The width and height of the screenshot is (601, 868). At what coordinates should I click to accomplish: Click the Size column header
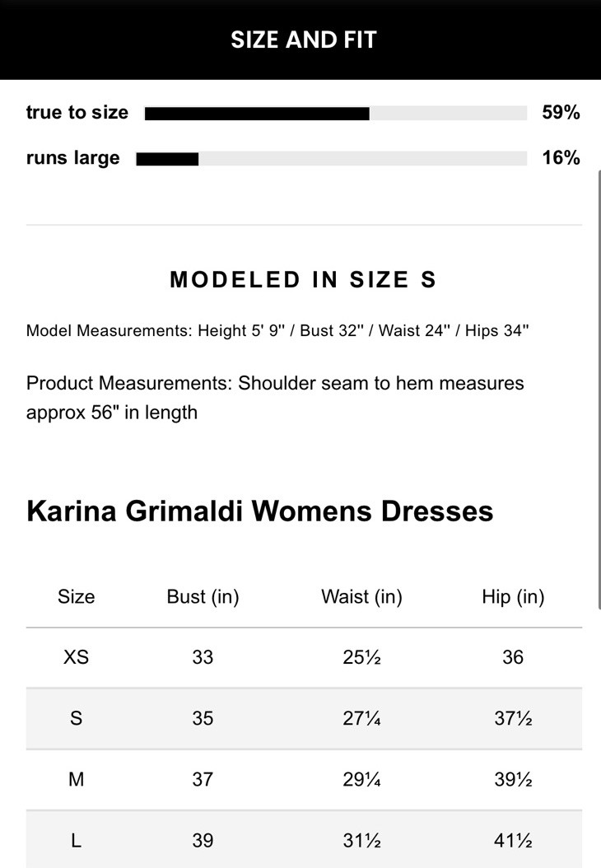pos(76,597)
